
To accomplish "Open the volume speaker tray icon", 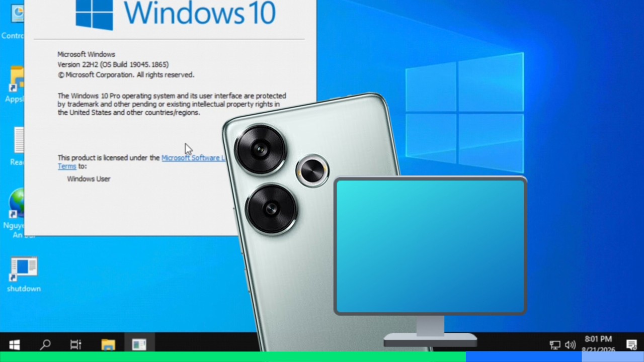I will [570, 345].
